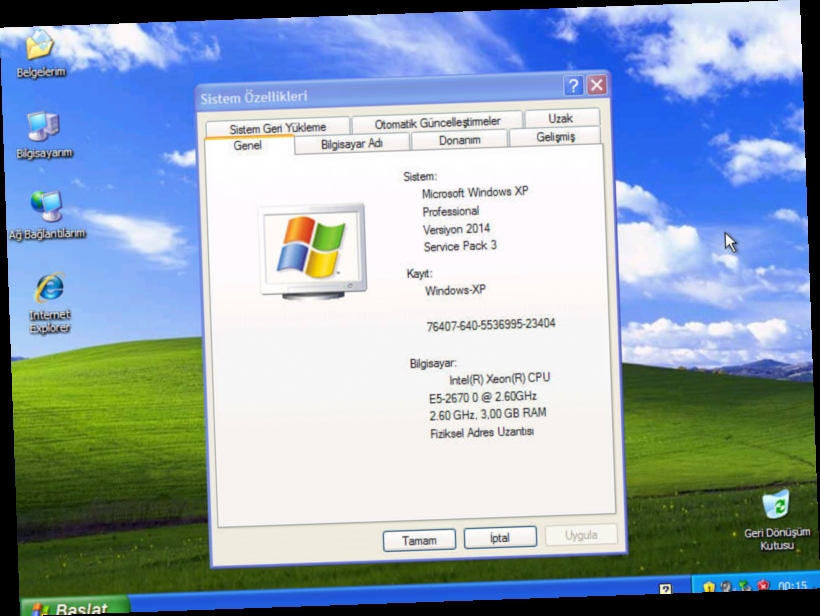Image resolution: width=820 pixels, height=616 pixels.
Task: Click the Tamam button
Action: click(x=419, y=539)
